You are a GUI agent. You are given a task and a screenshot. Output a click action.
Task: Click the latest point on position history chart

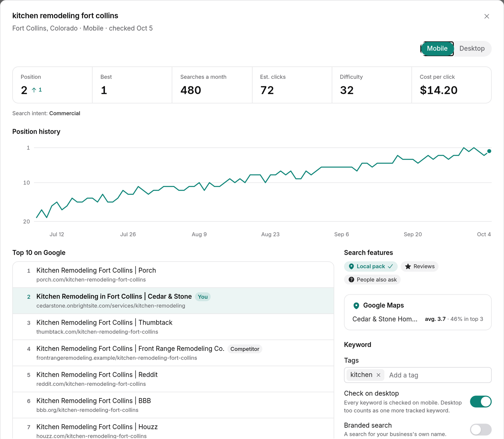pos(489,151)
